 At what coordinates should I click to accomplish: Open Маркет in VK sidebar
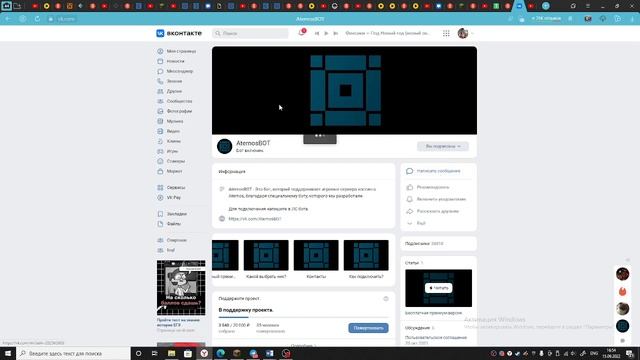coord(170,171)
